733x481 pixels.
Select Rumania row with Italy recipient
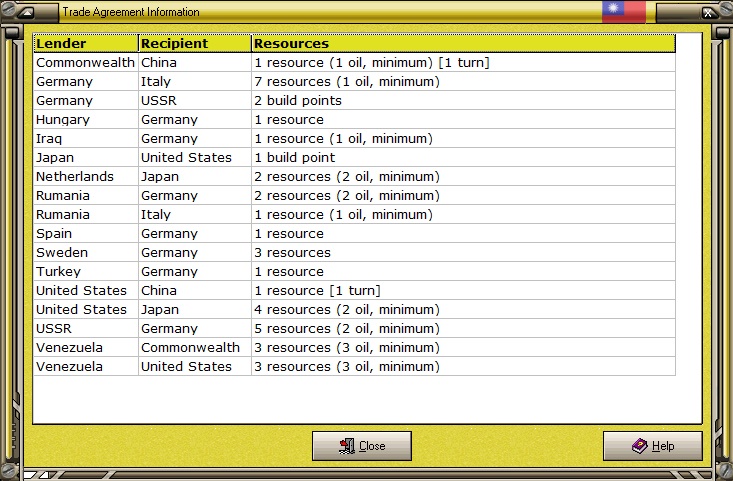(354, 215)
